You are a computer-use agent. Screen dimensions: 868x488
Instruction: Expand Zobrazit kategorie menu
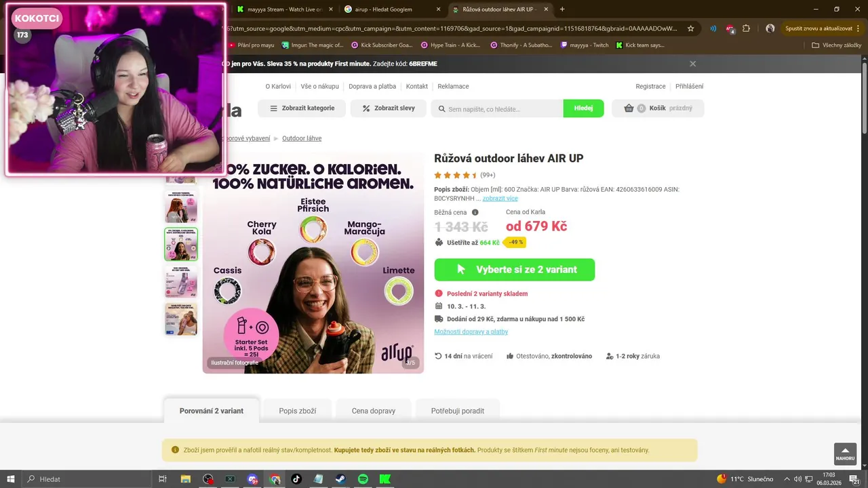(302, 108)
